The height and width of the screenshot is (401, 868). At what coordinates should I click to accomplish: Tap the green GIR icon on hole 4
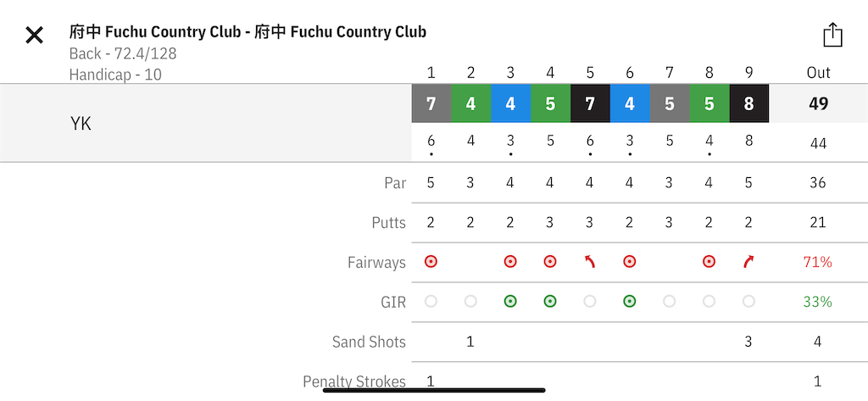pyautogui.click(x=549, y=301)
